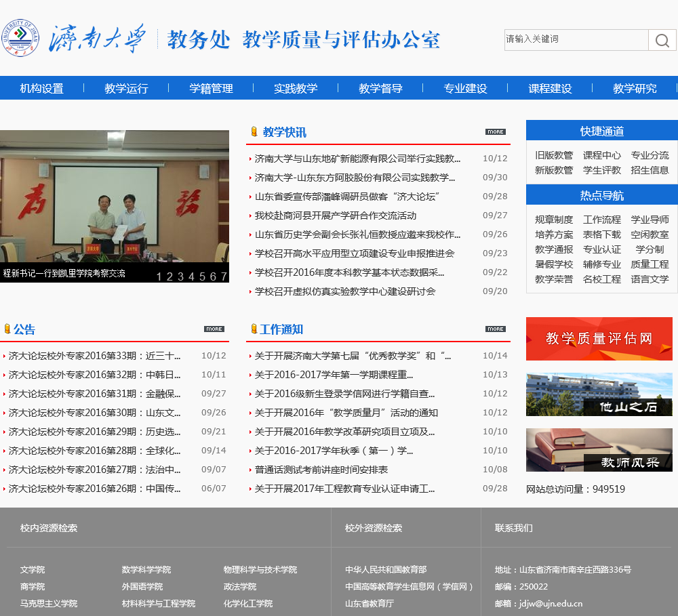Viewport: 678px width, 616px height.
Task: Open 学业导师 in 热点导航
Action: 650,220
